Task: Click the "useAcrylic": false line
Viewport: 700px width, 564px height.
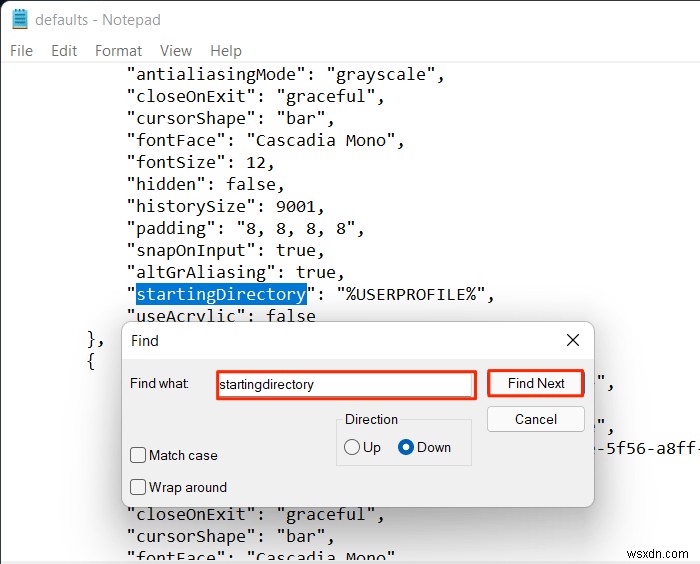Action: [221, 315]
